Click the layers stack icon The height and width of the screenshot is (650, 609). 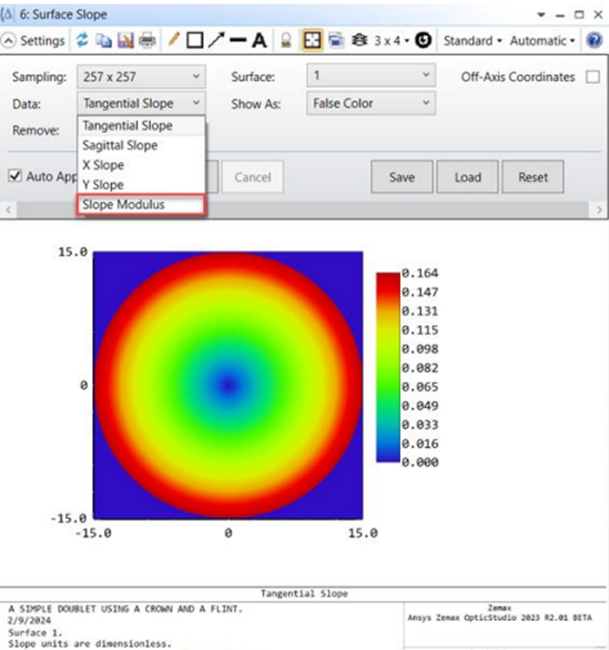[359, 40]
